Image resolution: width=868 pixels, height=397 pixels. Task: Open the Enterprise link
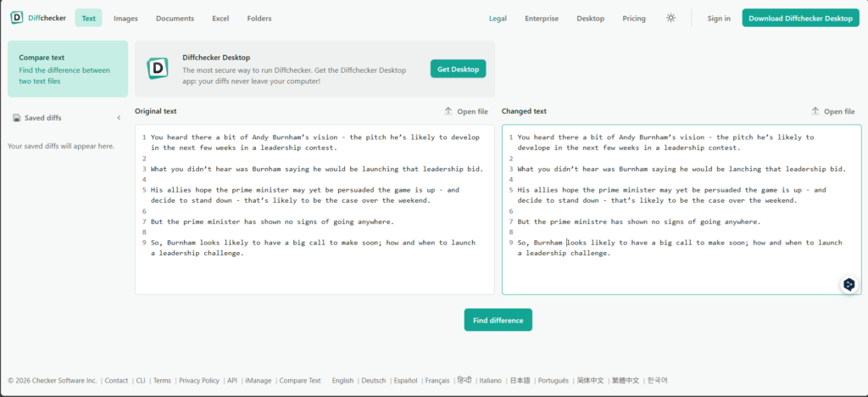542,19
